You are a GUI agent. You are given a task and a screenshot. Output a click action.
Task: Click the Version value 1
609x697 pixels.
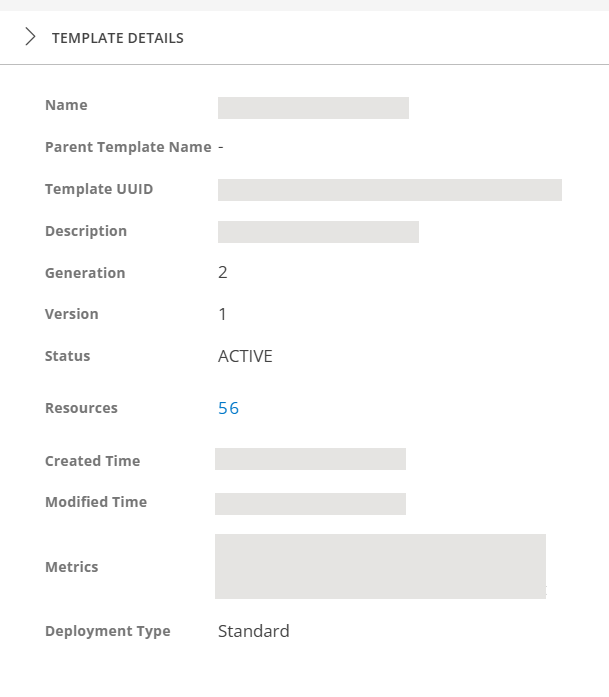(x=222, y=314)
